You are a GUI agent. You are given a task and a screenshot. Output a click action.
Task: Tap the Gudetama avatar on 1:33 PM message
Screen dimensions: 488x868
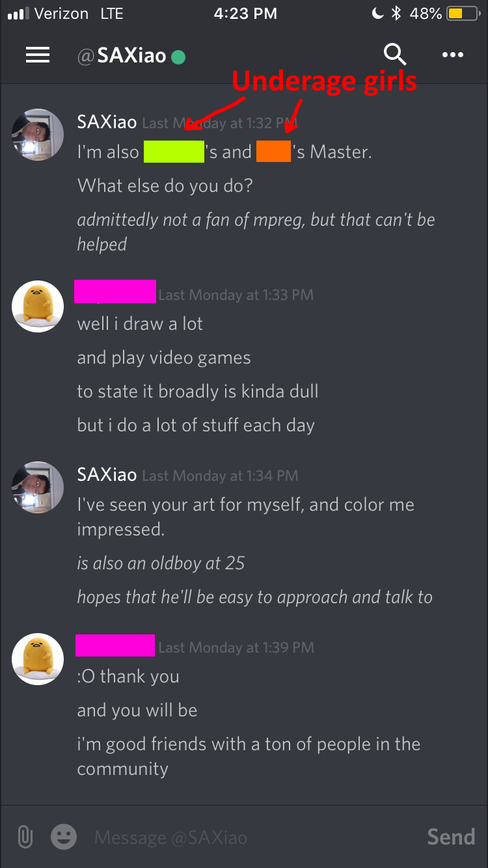click(38, 306)
